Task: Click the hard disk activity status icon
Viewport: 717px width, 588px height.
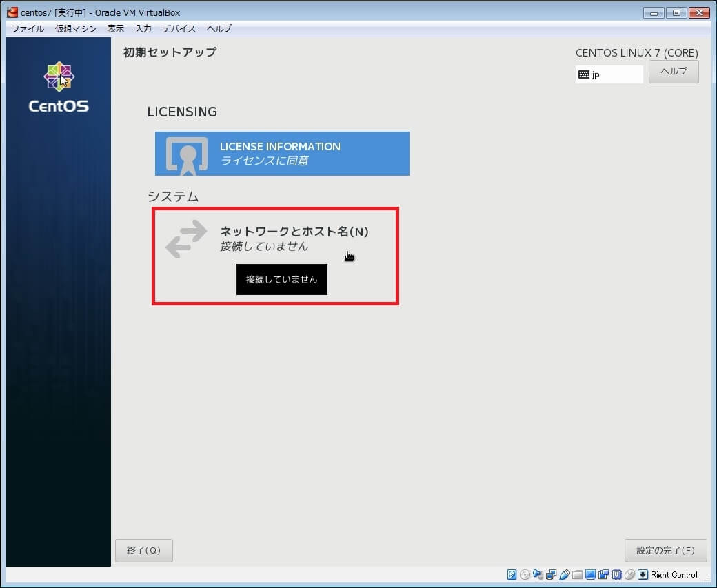Action: (x=512, y=575)
